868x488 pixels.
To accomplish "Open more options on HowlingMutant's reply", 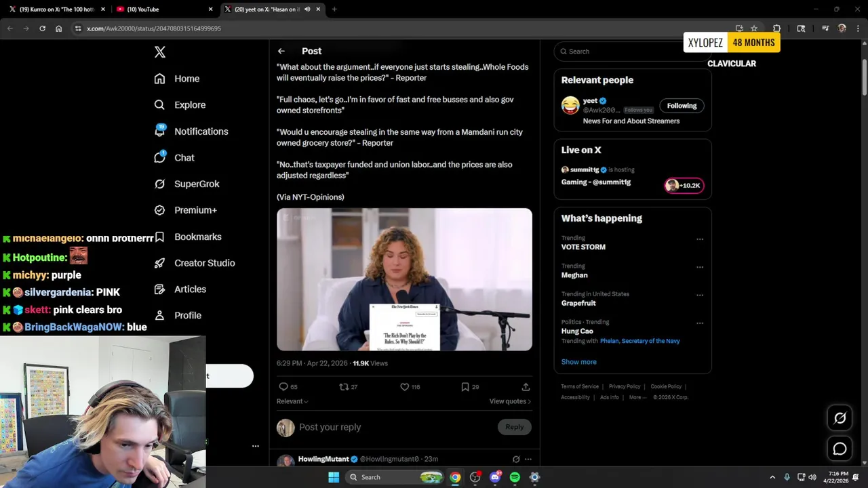I will 528,459.
